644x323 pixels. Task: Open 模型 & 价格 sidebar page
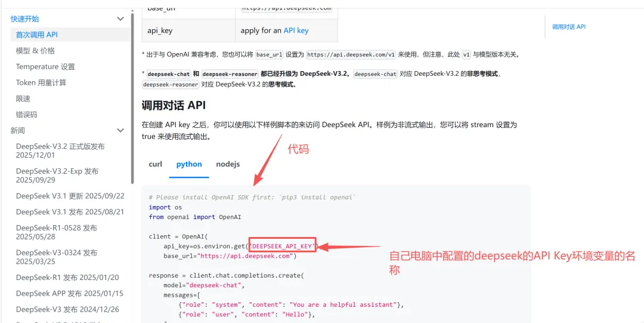point(35,51)
